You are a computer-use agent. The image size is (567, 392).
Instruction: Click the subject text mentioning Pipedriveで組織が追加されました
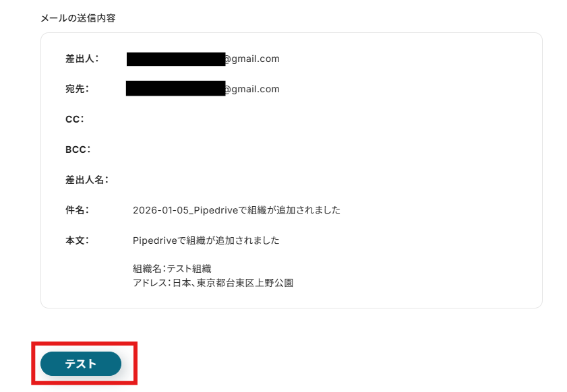tap(237, 210)
